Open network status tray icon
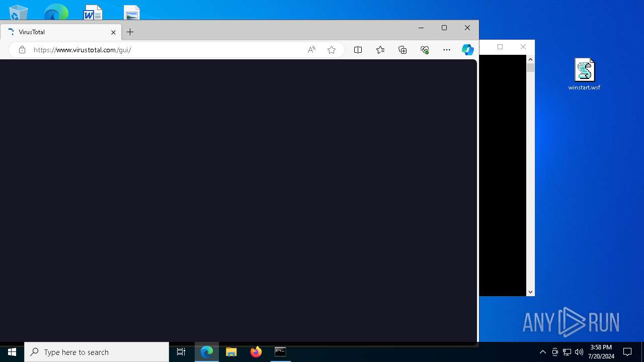Screen dimensions: 644x362 [x=567, y=352]
